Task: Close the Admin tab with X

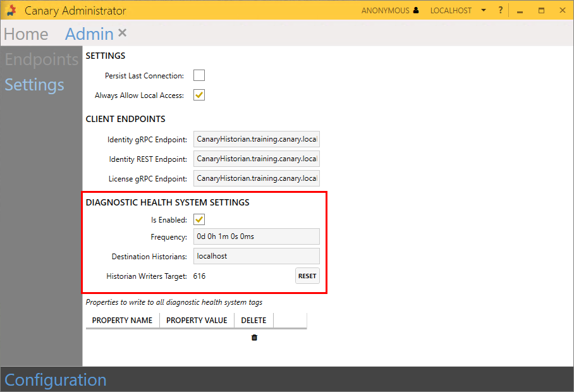Action: point(123,33)
